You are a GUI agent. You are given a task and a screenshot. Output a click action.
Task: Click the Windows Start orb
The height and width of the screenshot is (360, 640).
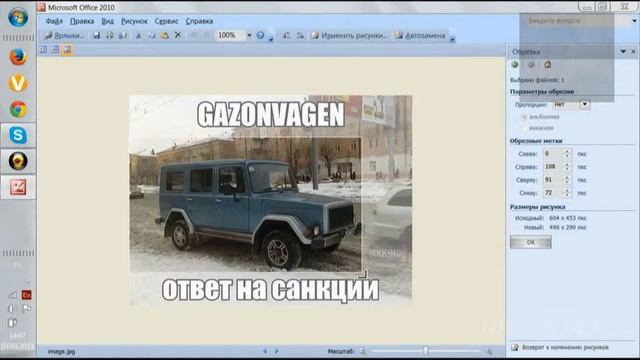tap(18, 18)
